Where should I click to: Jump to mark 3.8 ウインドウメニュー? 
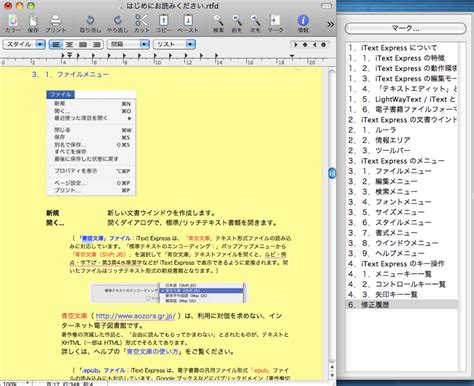coord(402,243)
